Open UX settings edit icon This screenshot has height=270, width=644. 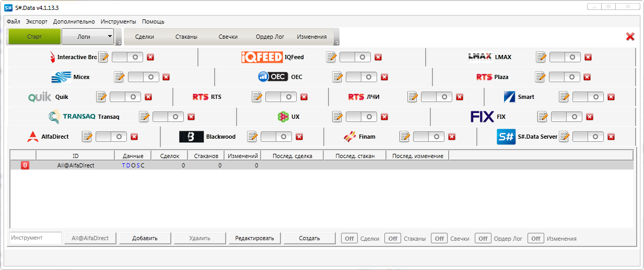337,117
